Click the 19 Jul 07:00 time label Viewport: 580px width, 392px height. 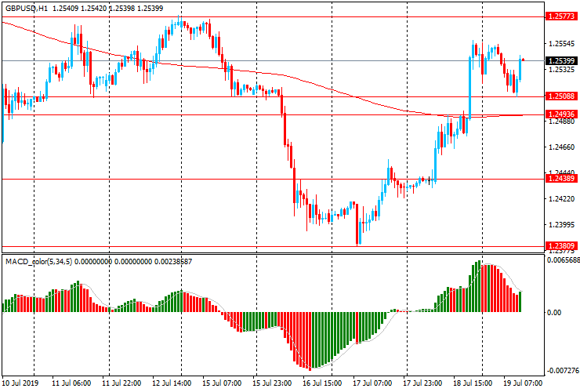(x=523, y=383)
